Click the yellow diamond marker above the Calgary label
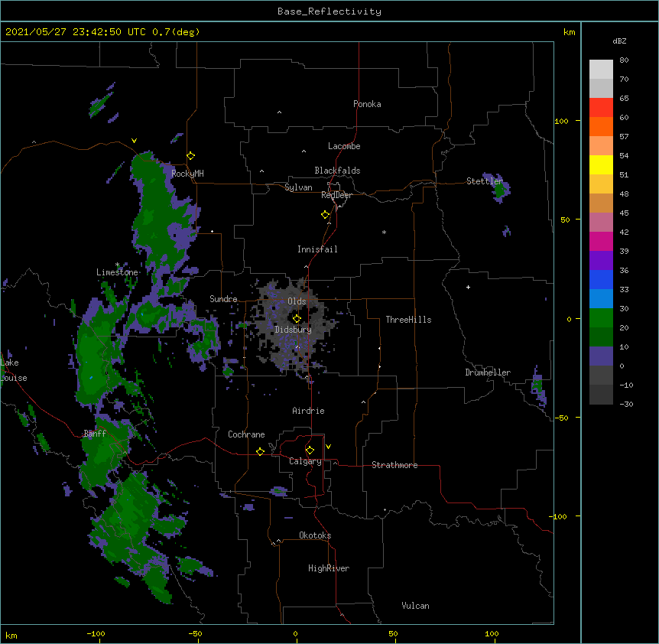Screen dimensions: 659x644 click(x=310, y=450)
